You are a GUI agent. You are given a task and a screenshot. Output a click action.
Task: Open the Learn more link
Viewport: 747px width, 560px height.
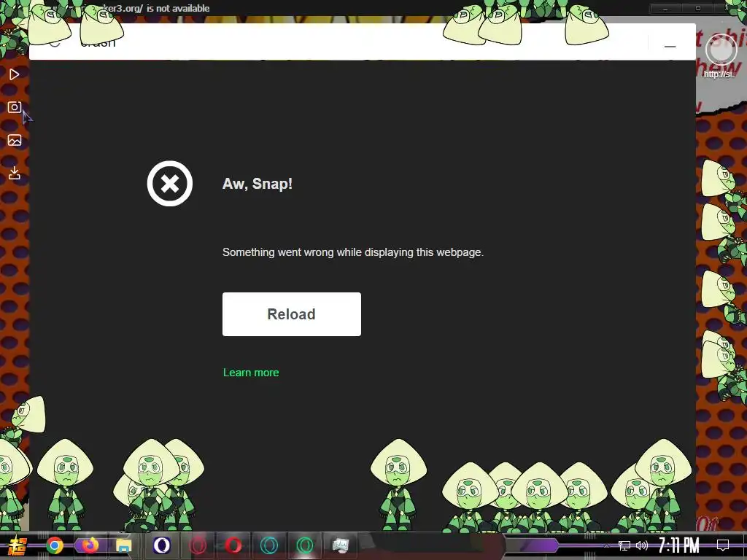tap(251, 373)
